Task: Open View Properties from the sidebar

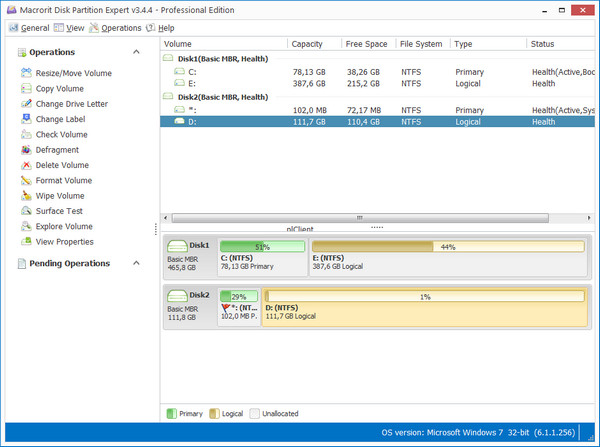Action: click(x=64, y=241)
